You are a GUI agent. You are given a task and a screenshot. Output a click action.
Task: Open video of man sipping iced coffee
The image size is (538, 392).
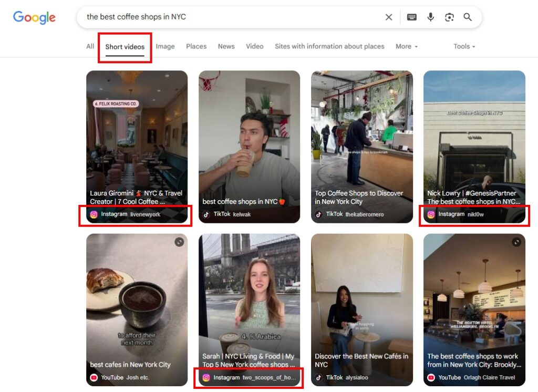point(250,147)
